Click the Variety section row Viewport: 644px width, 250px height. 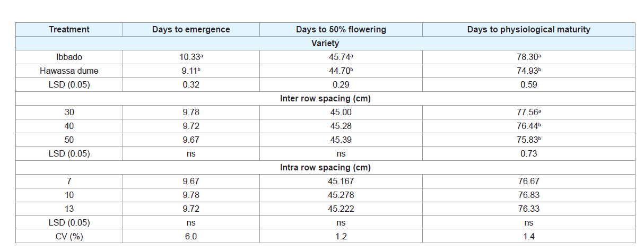(325, 44)
